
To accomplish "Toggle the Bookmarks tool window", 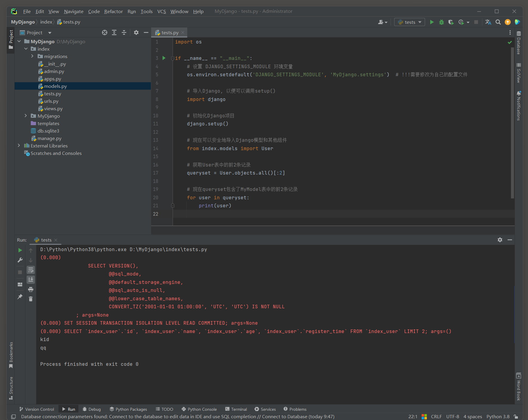I will [11, 355].
